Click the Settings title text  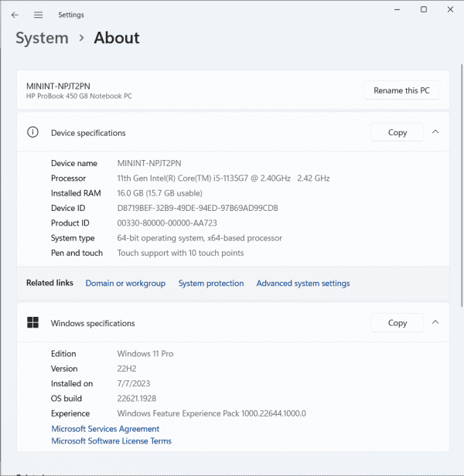tap(71, 15)
